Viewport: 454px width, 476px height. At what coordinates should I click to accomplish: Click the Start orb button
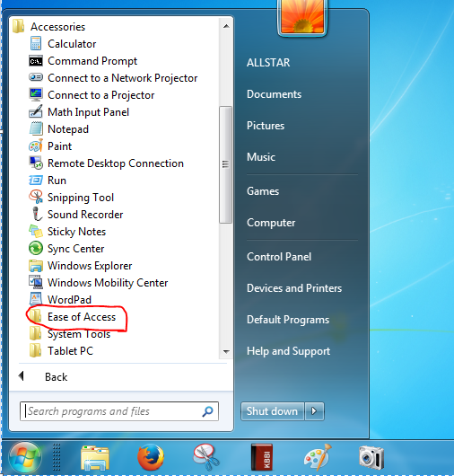tap(25, 458)
